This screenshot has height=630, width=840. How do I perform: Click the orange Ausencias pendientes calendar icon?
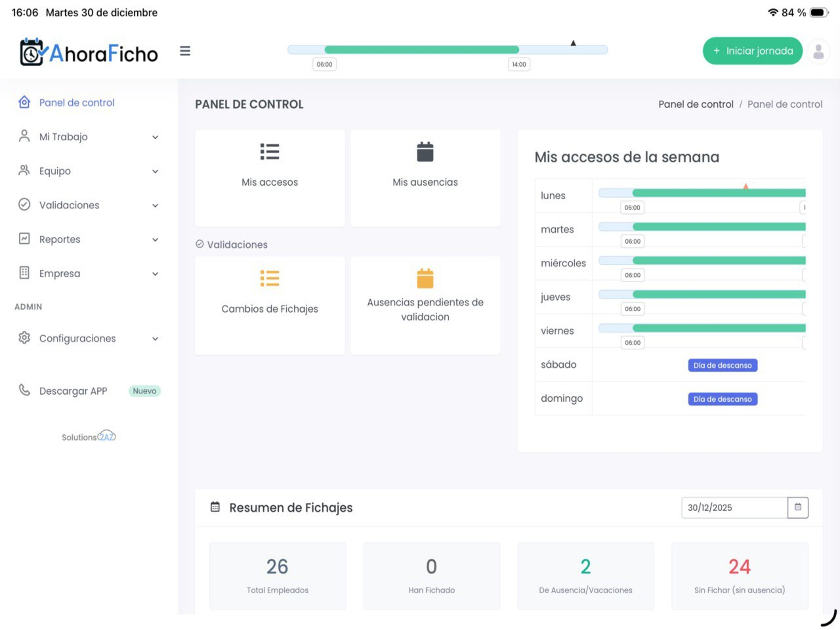click(x=425, y=278)
